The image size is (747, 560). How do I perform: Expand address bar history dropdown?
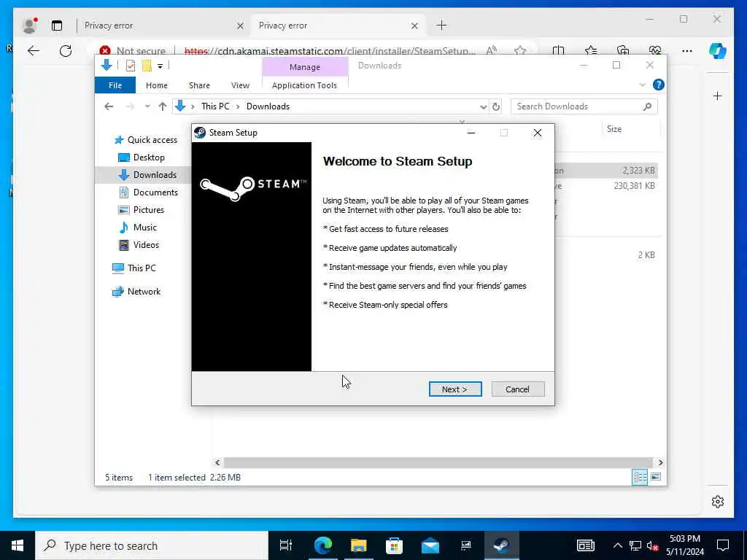(483, 106)
